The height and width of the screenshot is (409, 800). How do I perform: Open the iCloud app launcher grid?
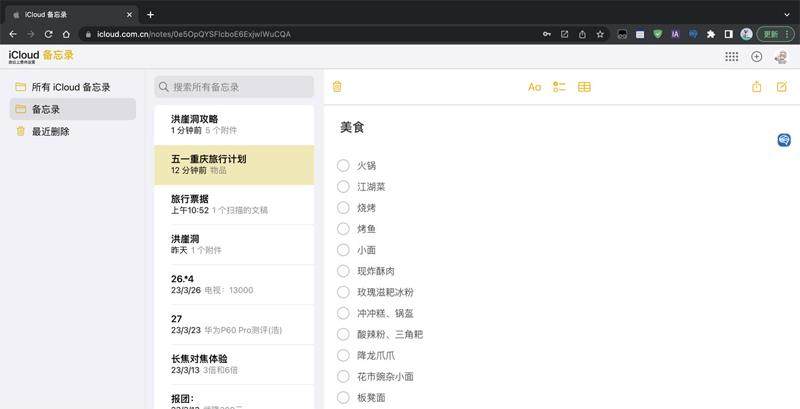731,57
